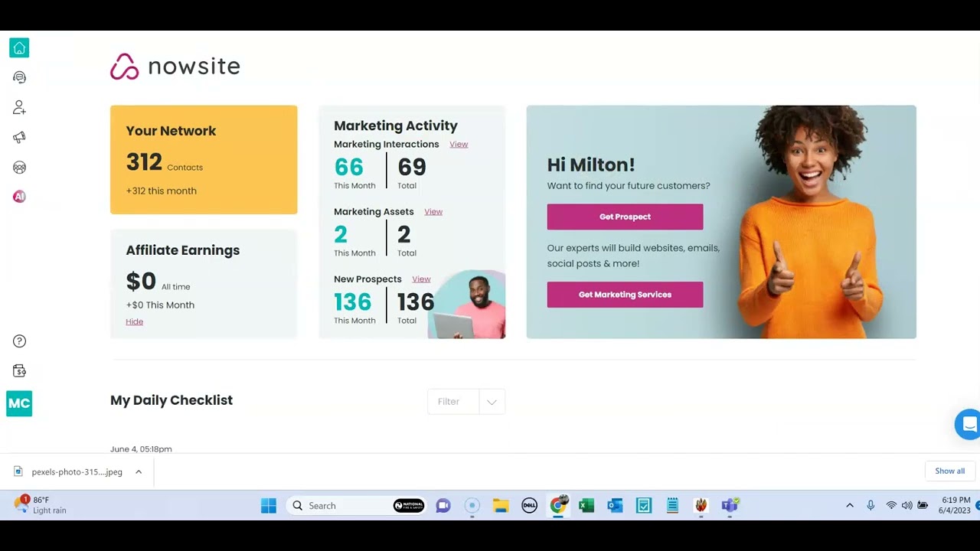
Task: View Marketing Assets details
Action: pyautogui.click(x=433, y=212)
